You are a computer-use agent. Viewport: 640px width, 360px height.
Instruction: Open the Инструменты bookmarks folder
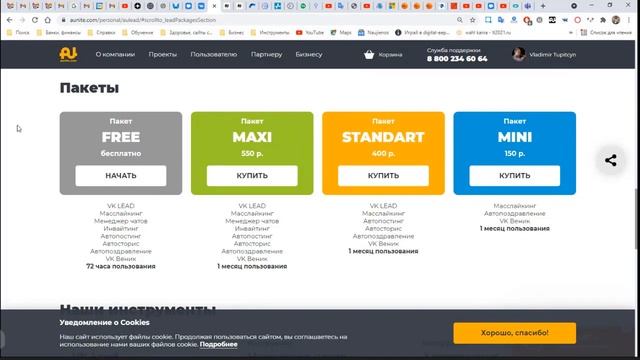[x=270, y=33]
